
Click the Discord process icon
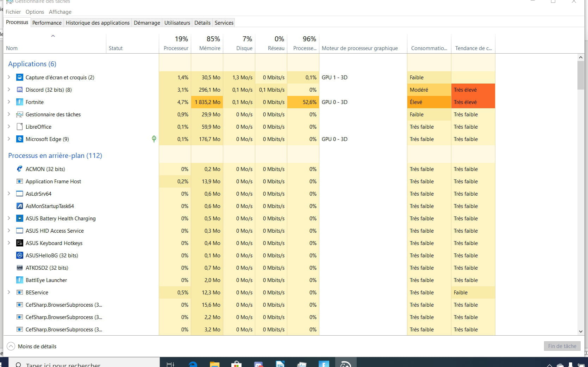[20, 90]
